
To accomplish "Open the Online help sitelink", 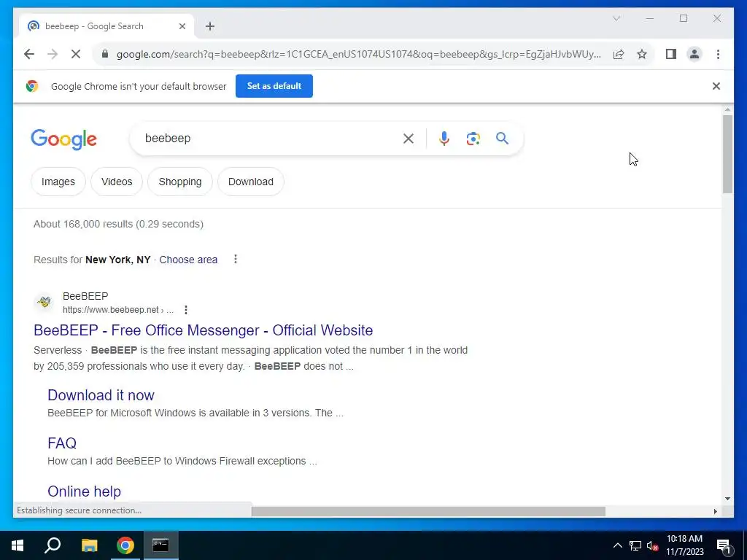I will pyautogui.click(x=85, y=491).
